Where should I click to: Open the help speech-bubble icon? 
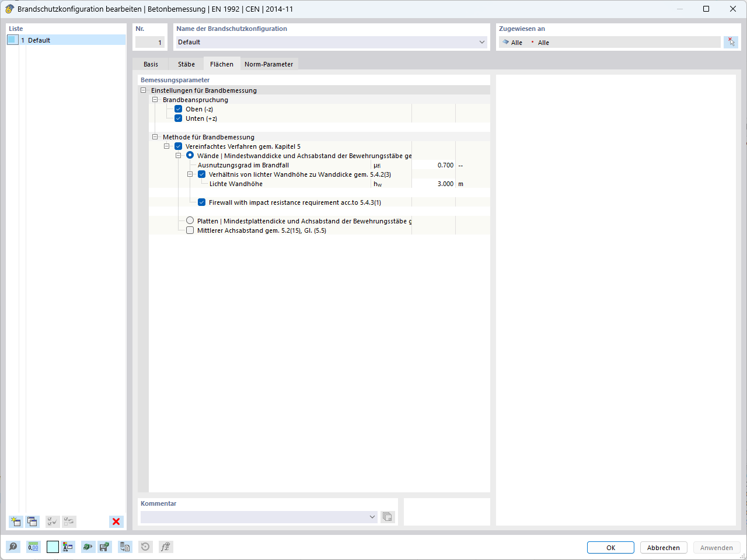click(13, 547)
